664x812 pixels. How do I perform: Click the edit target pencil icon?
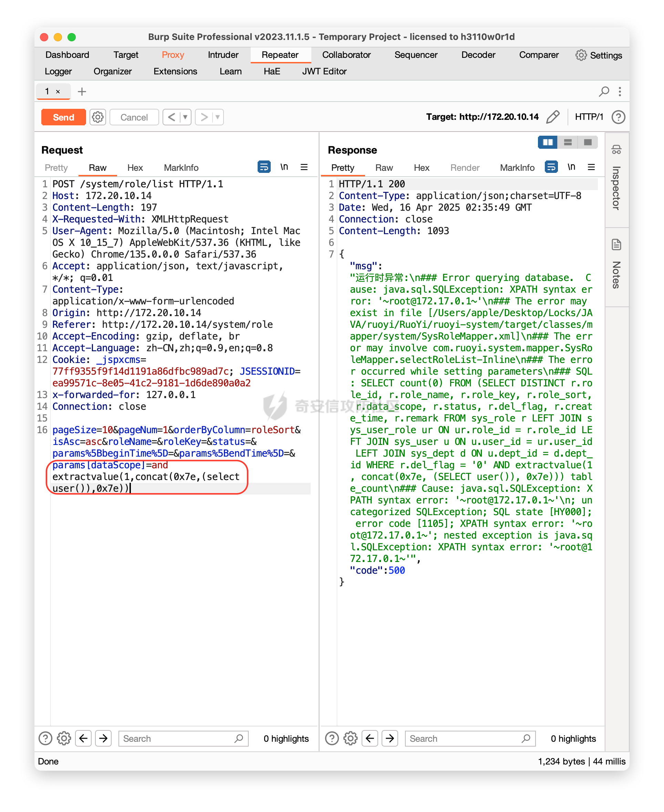553,117
